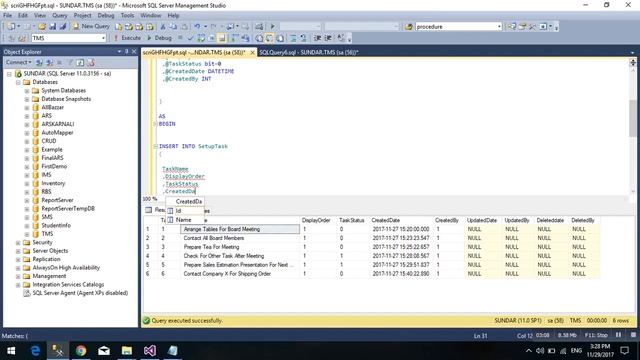Click the Refresh icon in Object Explorer

click(x=80, y=62)
